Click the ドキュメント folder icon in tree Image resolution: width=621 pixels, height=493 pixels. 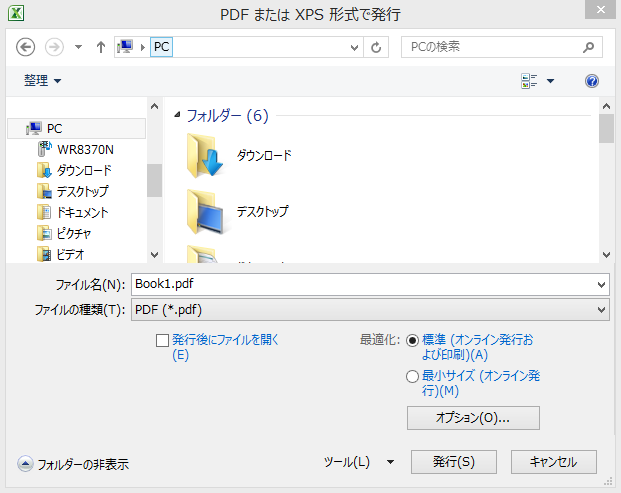[44, 212]
